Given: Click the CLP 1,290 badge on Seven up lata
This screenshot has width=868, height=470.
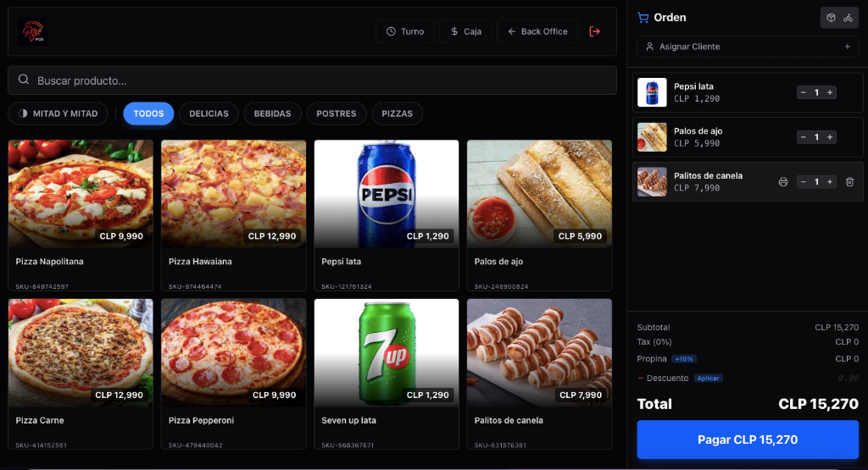Looking at the screenshot, I should [x=428, y=395].
